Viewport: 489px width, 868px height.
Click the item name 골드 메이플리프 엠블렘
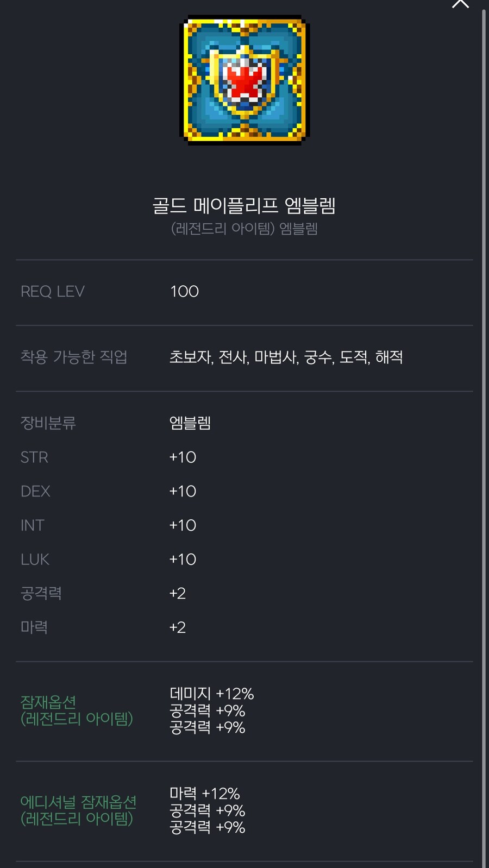pos(244,205)
